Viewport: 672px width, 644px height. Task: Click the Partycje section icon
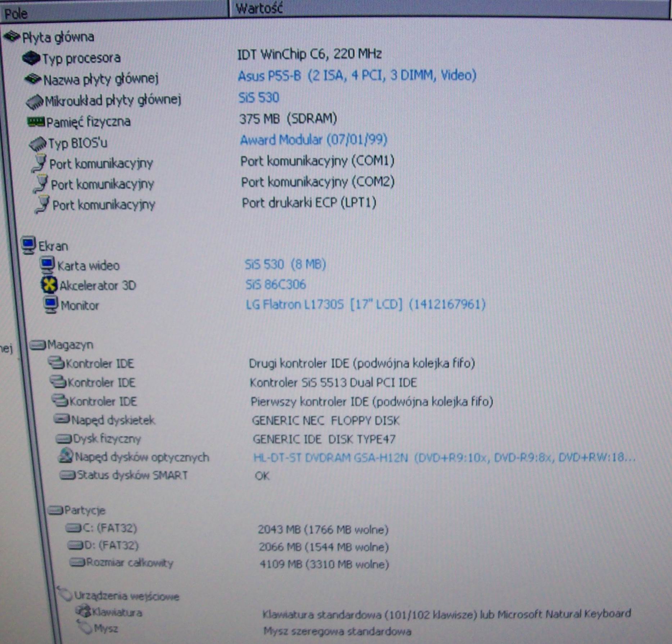tap(55, 510)
